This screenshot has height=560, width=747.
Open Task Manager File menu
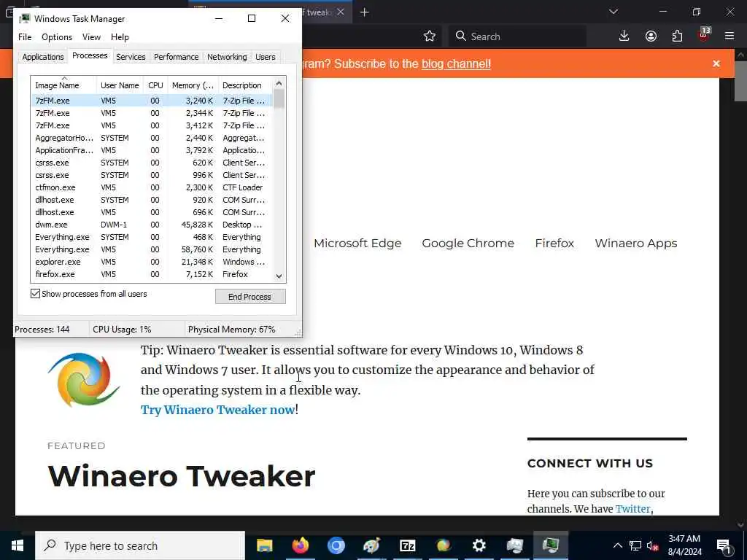coord(25,37)
